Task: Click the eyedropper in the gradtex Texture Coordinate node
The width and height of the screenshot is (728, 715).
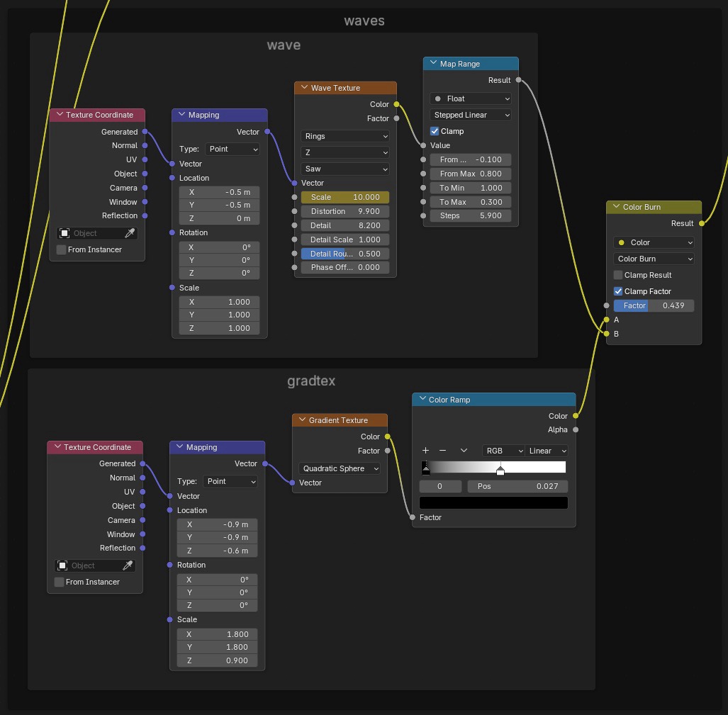Action: pyautogui.click(x=128, y=565)
